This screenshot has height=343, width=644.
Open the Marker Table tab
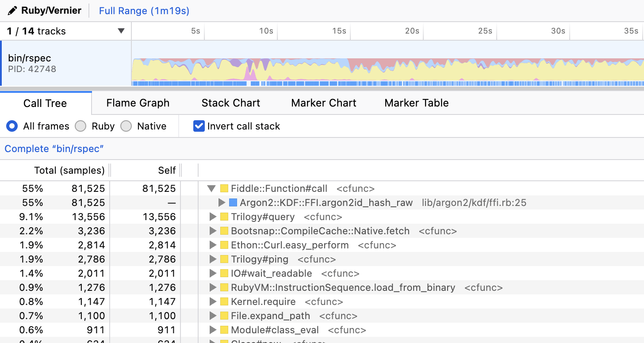pos(417,103)
